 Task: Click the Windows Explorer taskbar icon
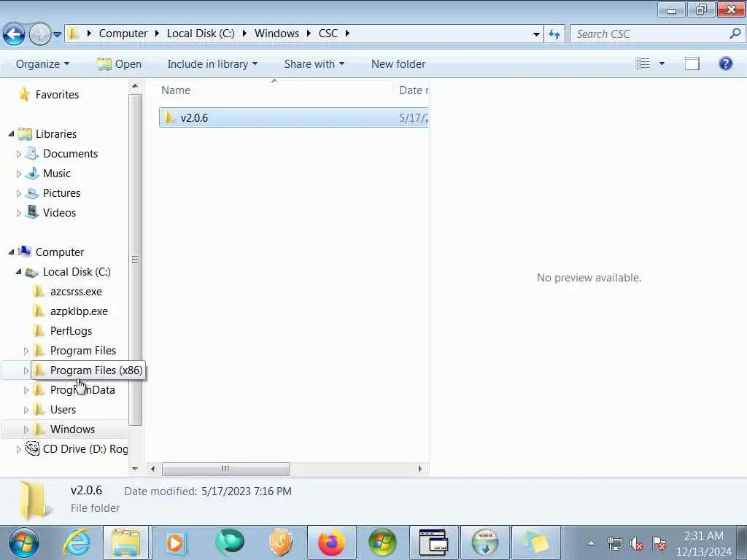click(x=125, y=542)
